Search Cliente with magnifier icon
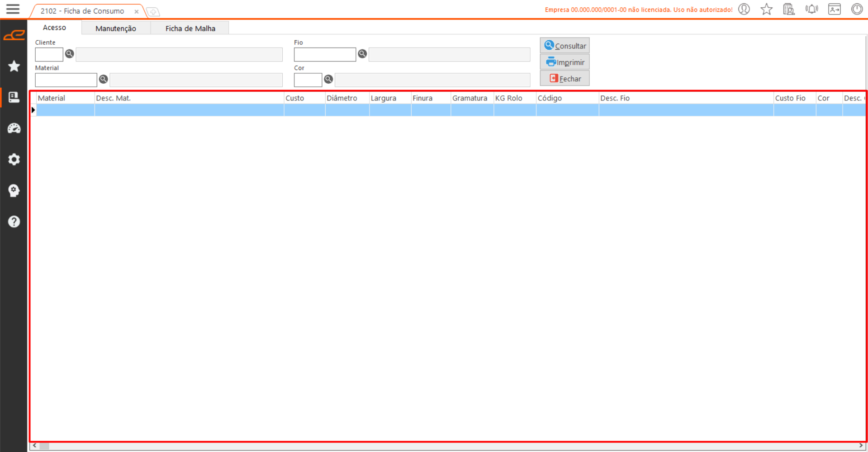The height and width of the screenshot is (452, 868). click(70, 54)
